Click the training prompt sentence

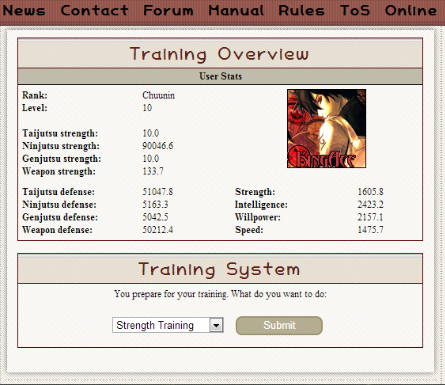(x=220, y=294)
